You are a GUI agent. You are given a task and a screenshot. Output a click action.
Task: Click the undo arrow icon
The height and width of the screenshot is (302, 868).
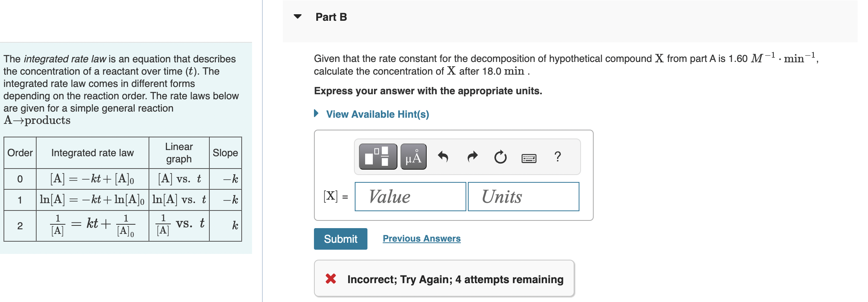coord(443,157)
